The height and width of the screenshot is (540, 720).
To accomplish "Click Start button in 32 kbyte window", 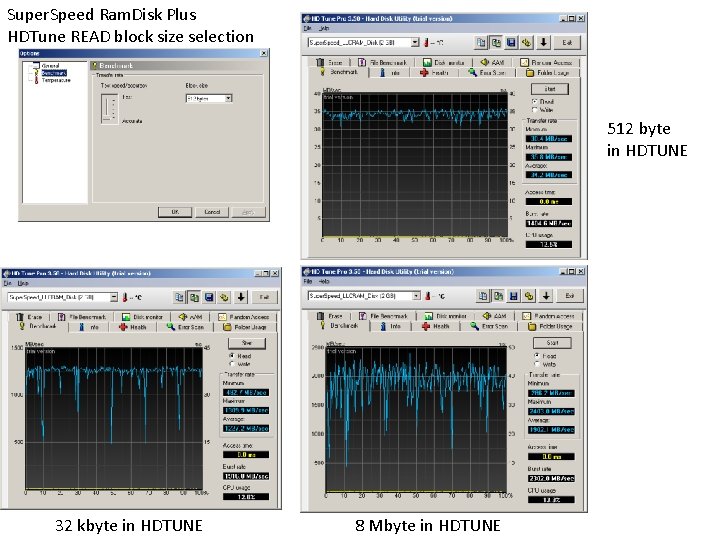I will click(x=247, y=343).
